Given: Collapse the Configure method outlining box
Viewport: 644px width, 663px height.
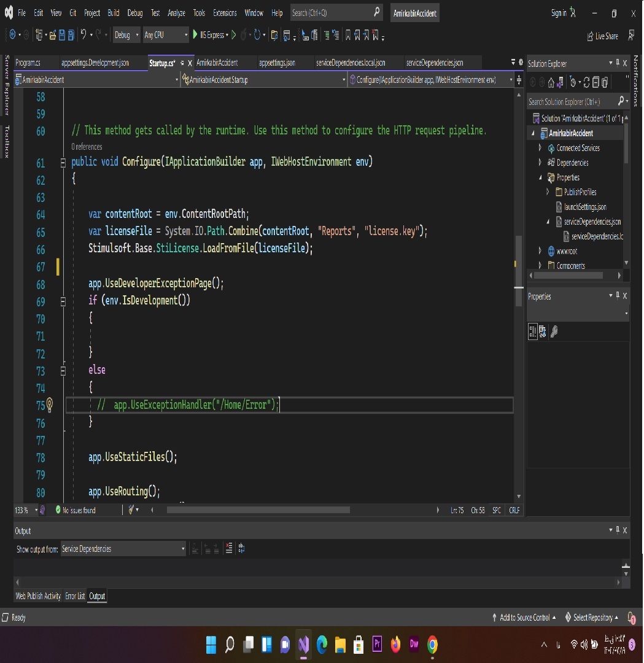Looking at the screenshot, I should [63, 163].
